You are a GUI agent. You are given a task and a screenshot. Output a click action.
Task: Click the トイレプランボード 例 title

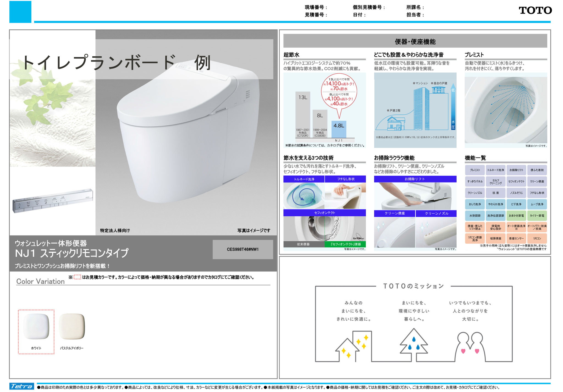click(x=116, y=62)
